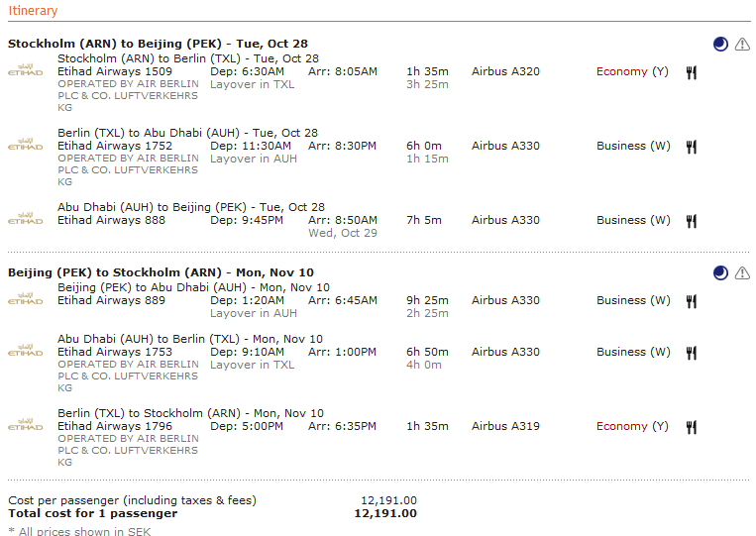Click the meal icon for Etihad Airways 1753
Viewport: 756px width, 536px height.
tap(692, 354)
